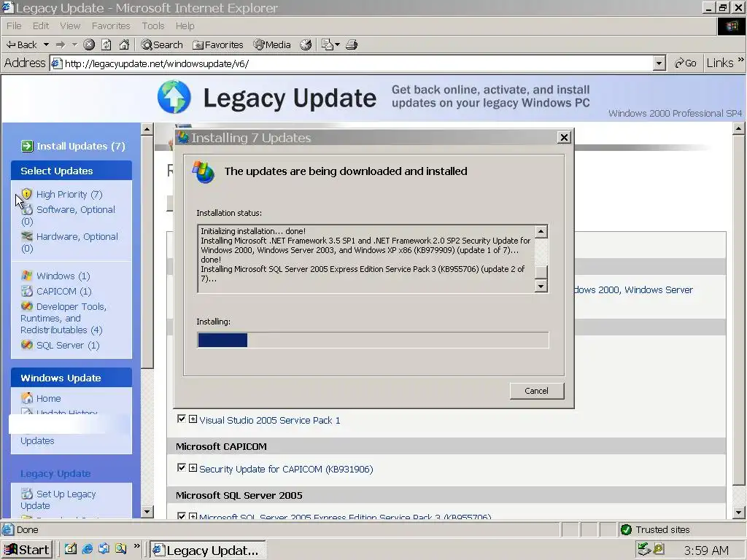Screen dimensions: 747x560
Task: Expand the address bar dropdown
Action: (x=659, y=63)
